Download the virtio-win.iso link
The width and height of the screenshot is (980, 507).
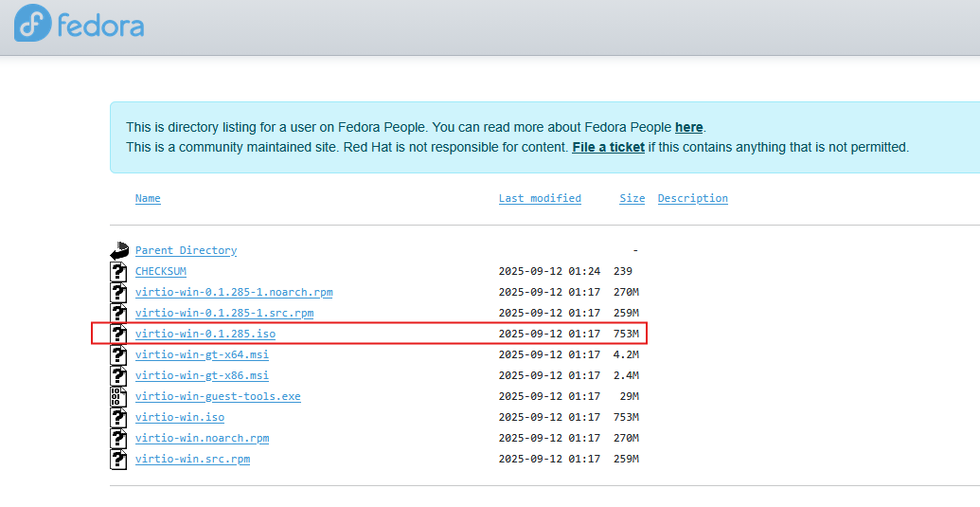(x=180, y=417)
